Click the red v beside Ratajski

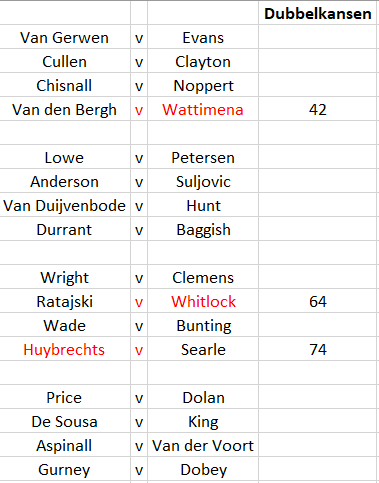[139, 301]
